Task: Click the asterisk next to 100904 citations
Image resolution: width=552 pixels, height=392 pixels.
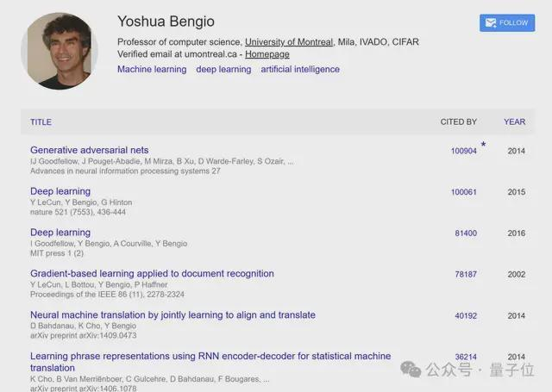Action: (x=483, y=144)
